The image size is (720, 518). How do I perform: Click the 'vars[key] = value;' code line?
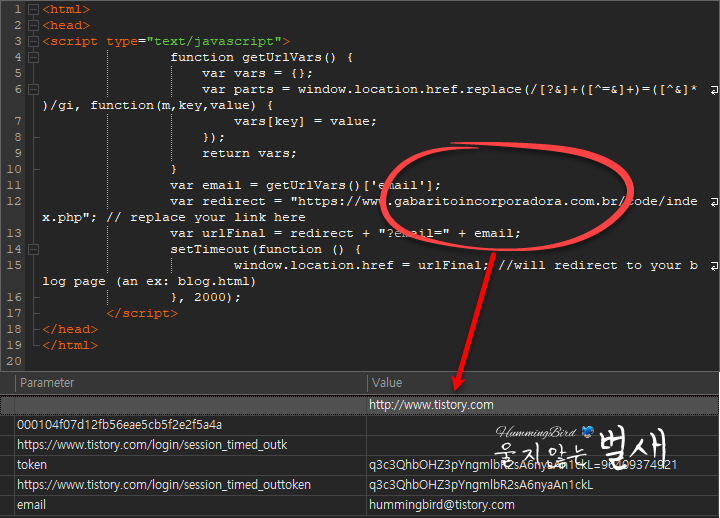(x=305, y=122)
